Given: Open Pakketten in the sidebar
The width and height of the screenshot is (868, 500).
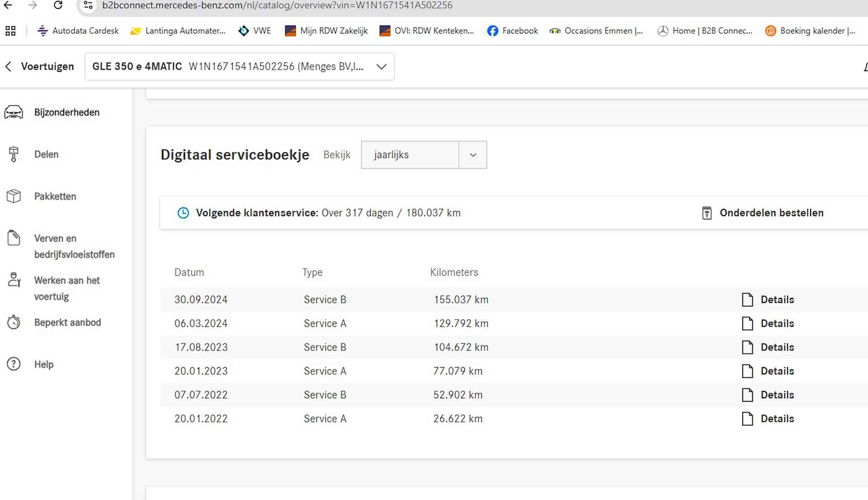Looking at the screenshot, I should click(55, 196).
